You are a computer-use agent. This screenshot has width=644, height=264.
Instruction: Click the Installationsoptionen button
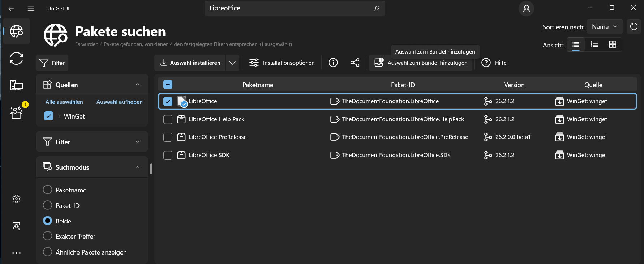pos(282,63)
